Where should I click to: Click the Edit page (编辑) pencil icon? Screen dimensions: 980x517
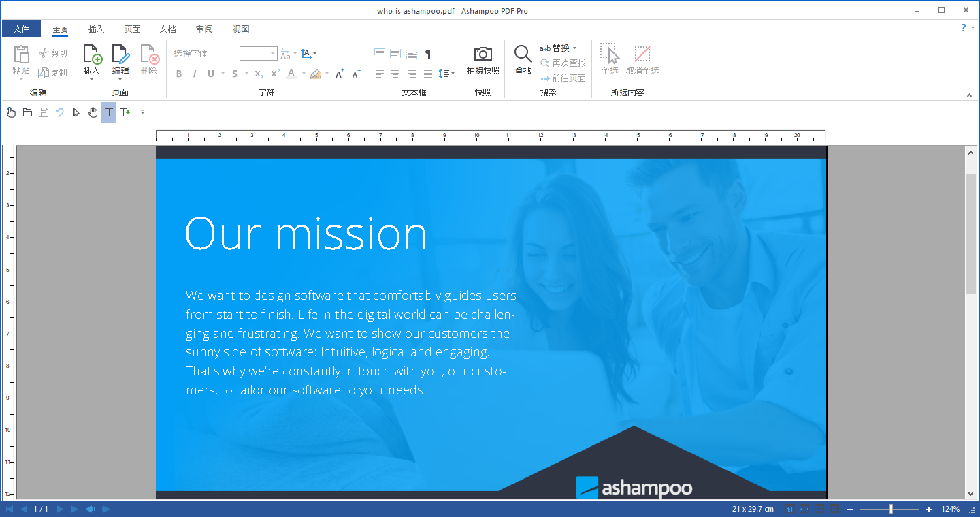[120, 54]
